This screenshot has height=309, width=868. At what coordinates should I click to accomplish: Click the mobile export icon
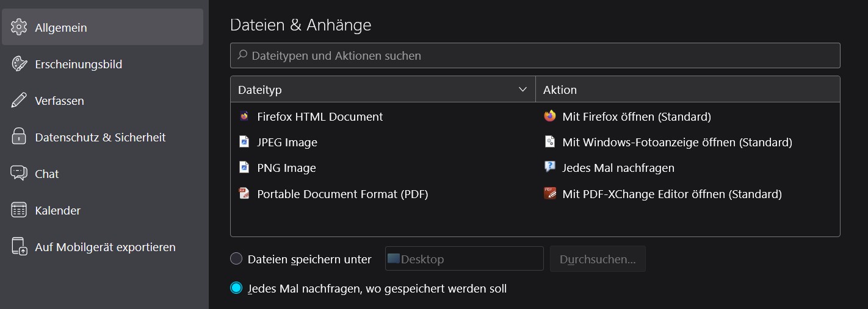20,247
